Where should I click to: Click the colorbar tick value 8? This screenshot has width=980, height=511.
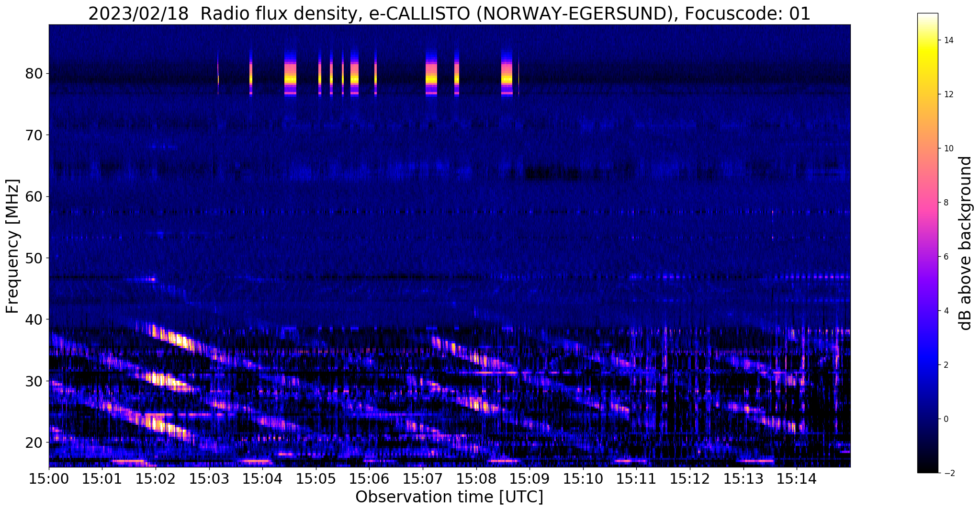[x=946, y=203]
